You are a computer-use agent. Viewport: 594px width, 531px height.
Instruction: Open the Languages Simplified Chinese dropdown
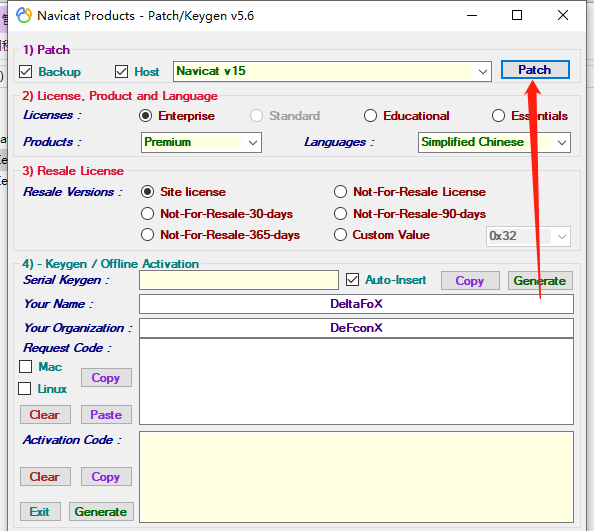(x=494, y=142)
